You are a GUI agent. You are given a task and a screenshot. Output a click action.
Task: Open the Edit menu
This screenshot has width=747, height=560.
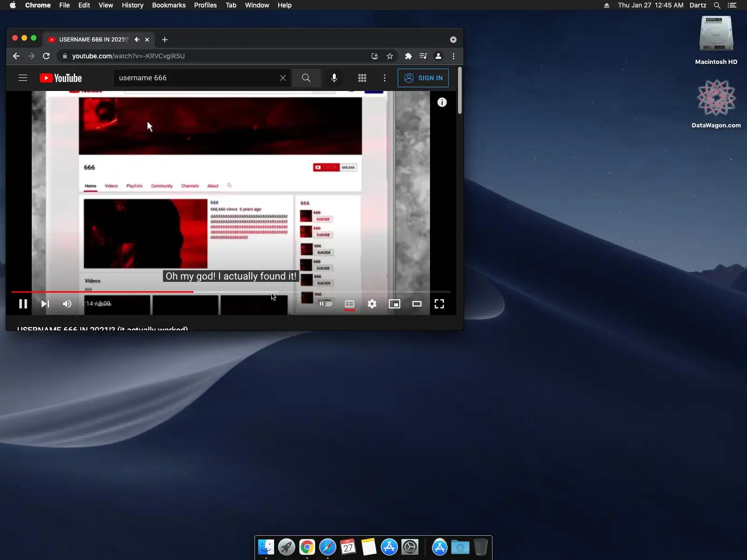click(x=84, y=5)
